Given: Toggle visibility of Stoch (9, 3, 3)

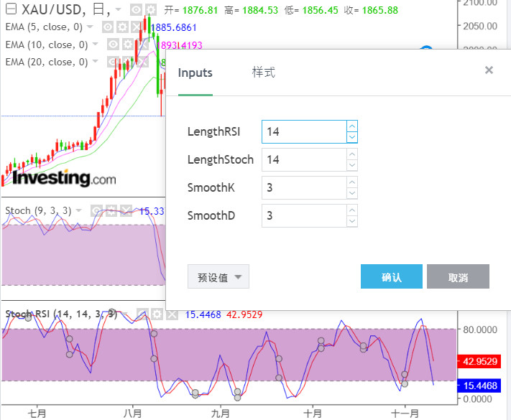Looking at the screenshot, I should (x=96, y=211).
